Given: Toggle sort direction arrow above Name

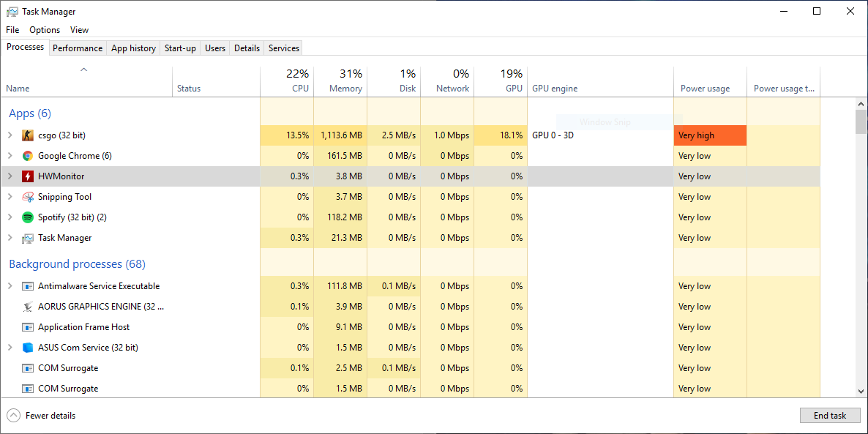Looking at the screenshot, I should pyautogui.click(x=83, y=70).
